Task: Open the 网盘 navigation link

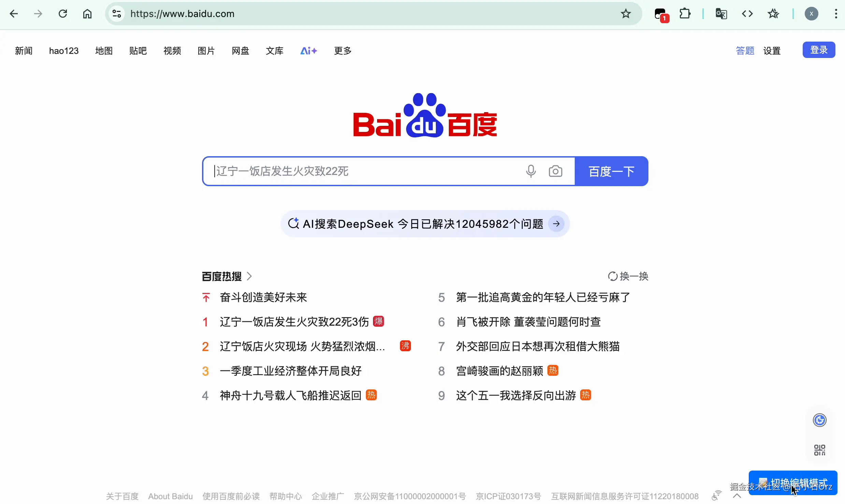Action: (x=241, y=51)
